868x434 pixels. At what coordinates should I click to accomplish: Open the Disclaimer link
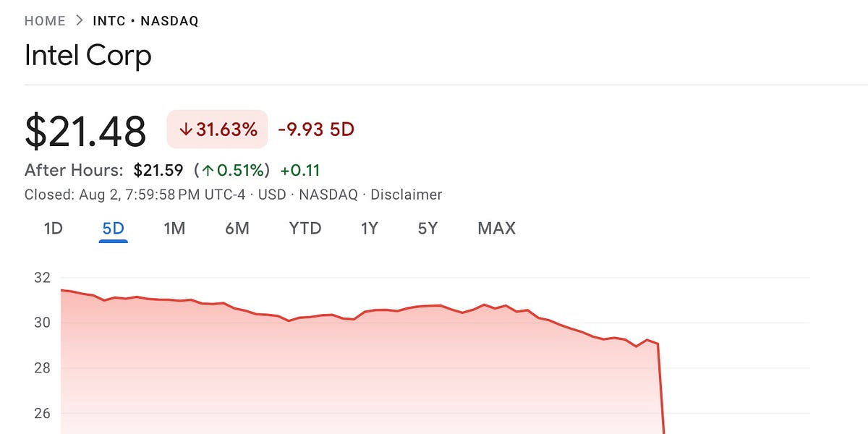[x=407, y=195]
